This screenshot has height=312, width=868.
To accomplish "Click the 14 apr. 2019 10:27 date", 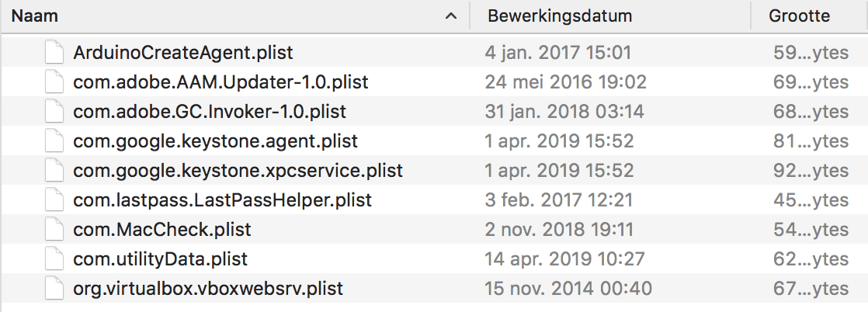I will pyautogui.click(x=561, y=259).
